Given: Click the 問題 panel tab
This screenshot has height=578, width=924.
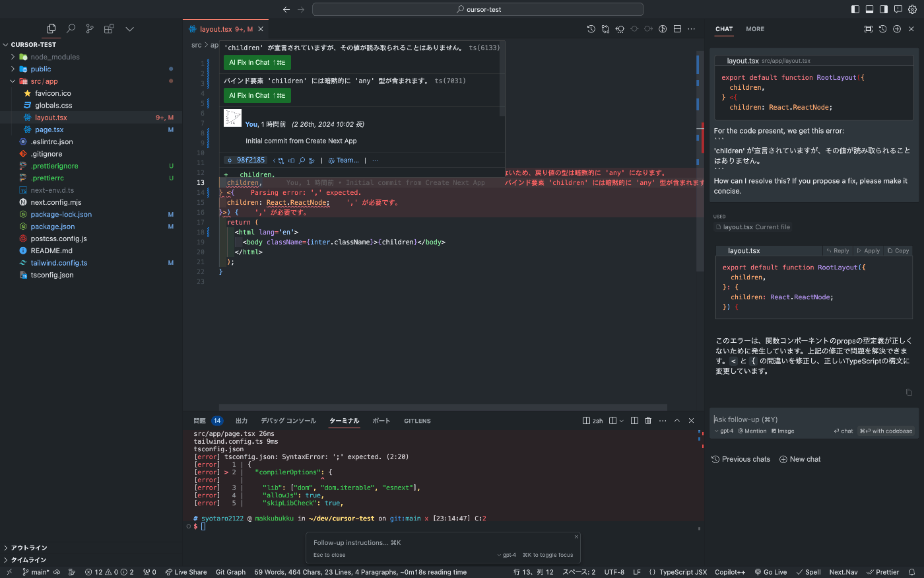Looking at the screenshot, I should point(200,421).
